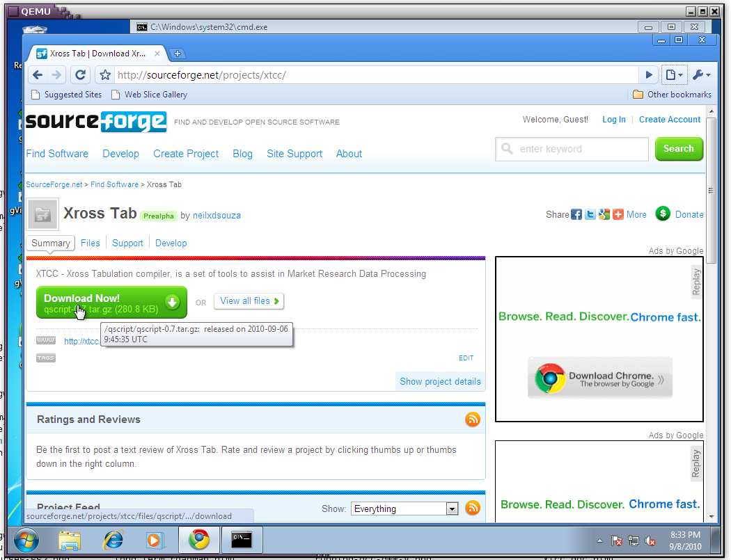The width and height of the screenshot is (731, 560).
Task: Click the Log In link
Action: point(613,120)
